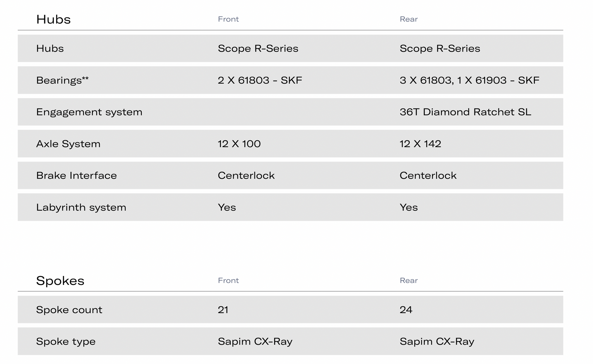Click the front bearings value 2 X 61803 - SKF

pyautogui.click(x=260, y=80)
